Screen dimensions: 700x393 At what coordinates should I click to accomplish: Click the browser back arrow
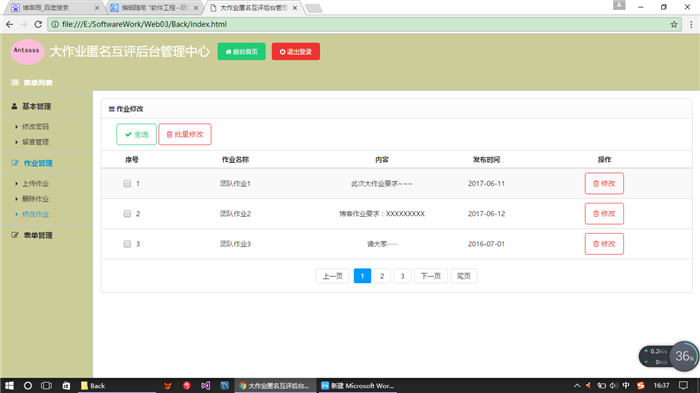click(x=9, y=24)
